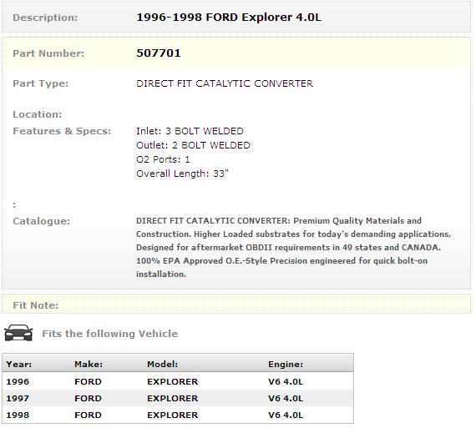
Task: Click the car icon beside Fits the following Vehicle
Action: (18, 333)
